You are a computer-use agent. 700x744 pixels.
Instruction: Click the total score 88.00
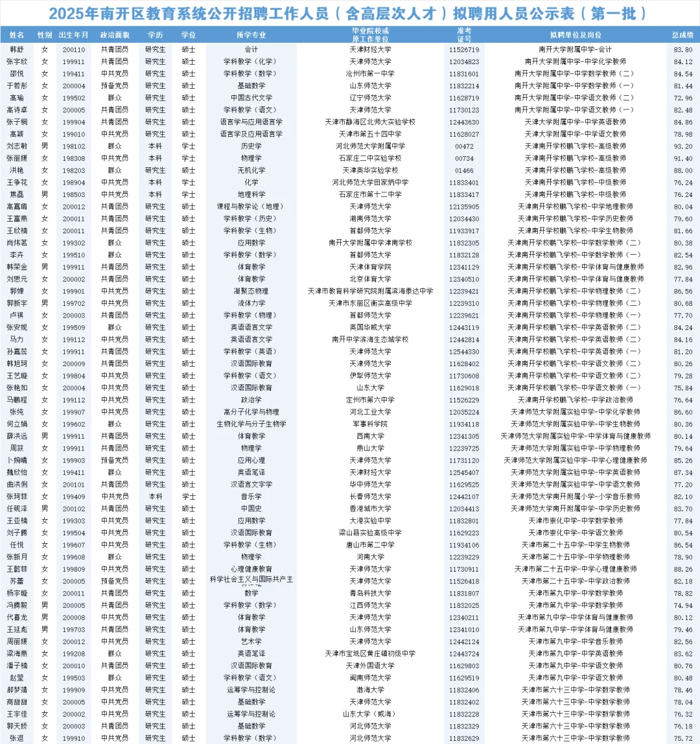coord(683,170)
